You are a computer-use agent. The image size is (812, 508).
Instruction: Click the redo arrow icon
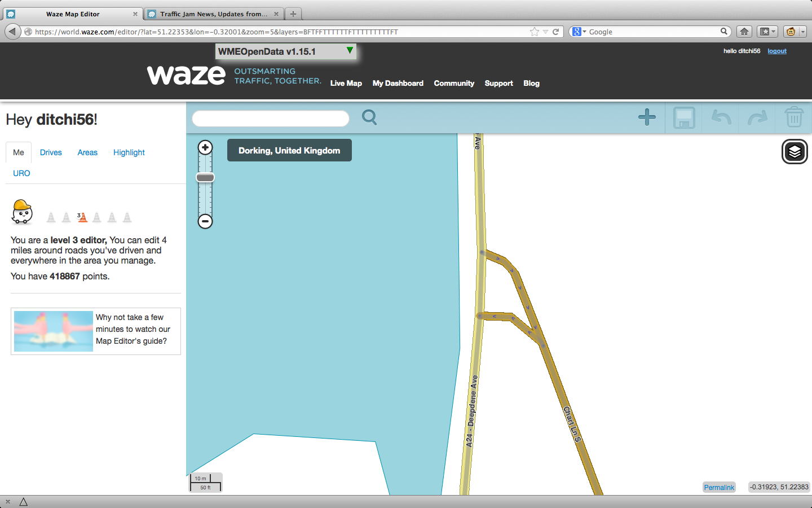758,118
